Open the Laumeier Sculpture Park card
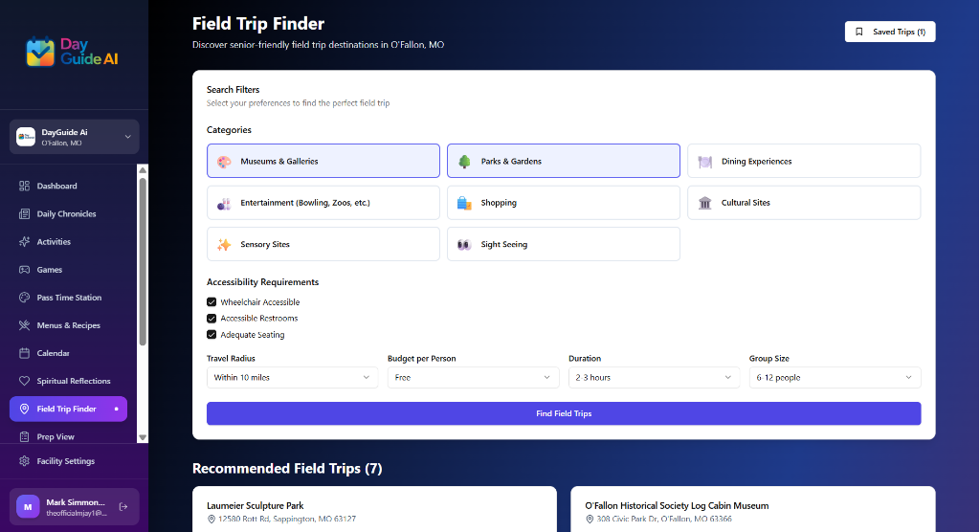980x532 pixels. click(374, 509)
